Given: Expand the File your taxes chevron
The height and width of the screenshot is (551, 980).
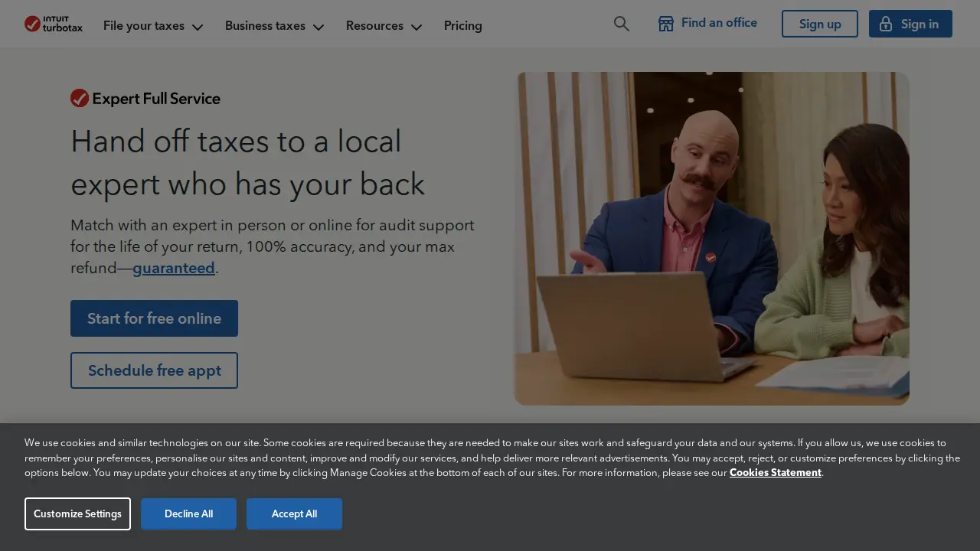Looking at the screenshot, I should [x=198, y=27].
